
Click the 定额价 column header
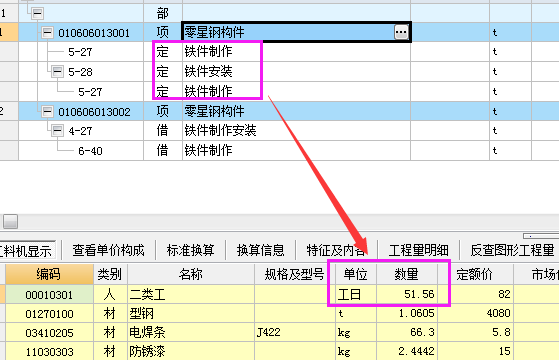(475, 274)
